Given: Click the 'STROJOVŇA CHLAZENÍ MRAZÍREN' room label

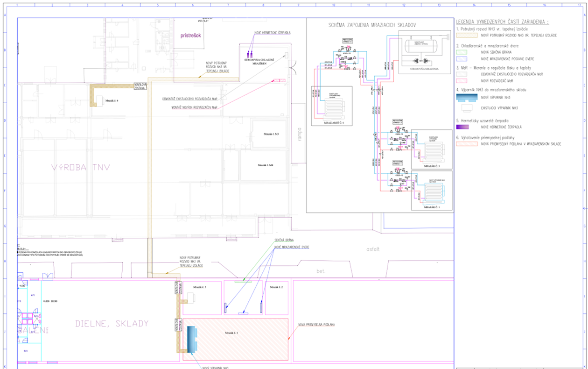Looking at the screenshot, I should [259, 62].
